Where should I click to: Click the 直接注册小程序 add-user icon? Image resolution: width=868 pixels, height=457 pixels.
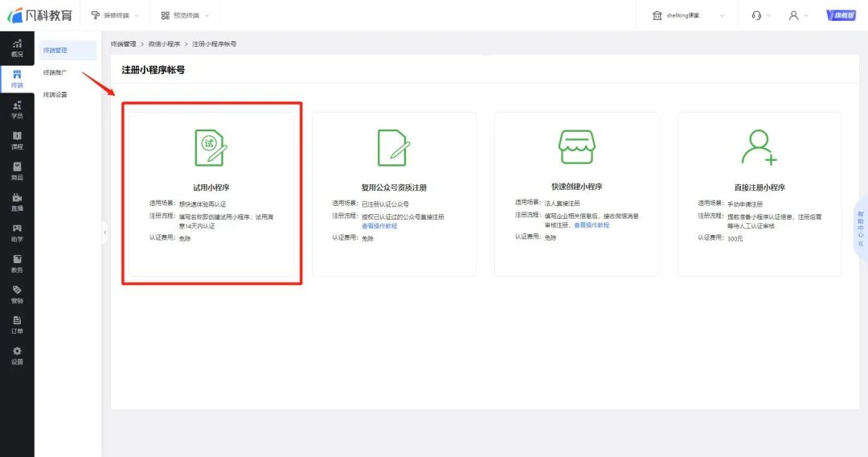coord(759,146)
